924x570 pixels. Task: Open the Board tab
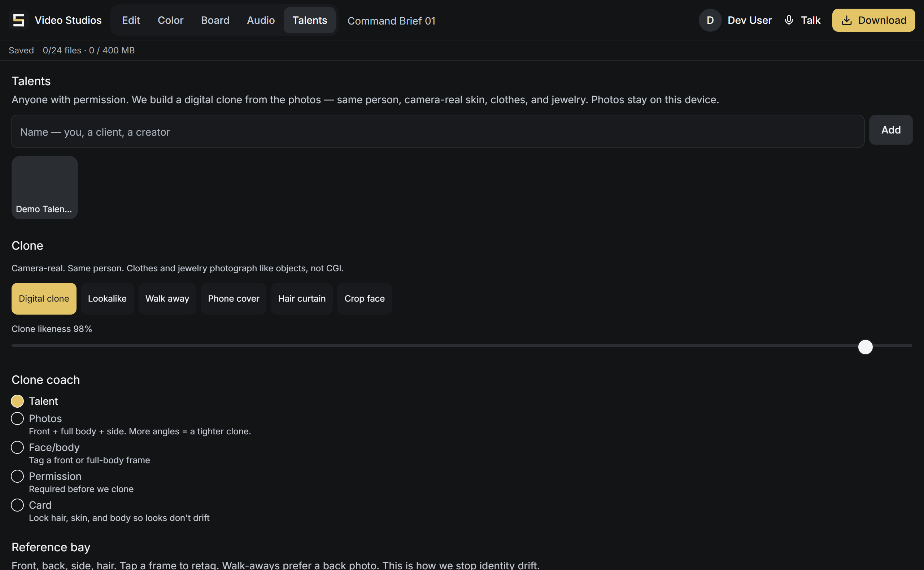[x=215, y=20]
